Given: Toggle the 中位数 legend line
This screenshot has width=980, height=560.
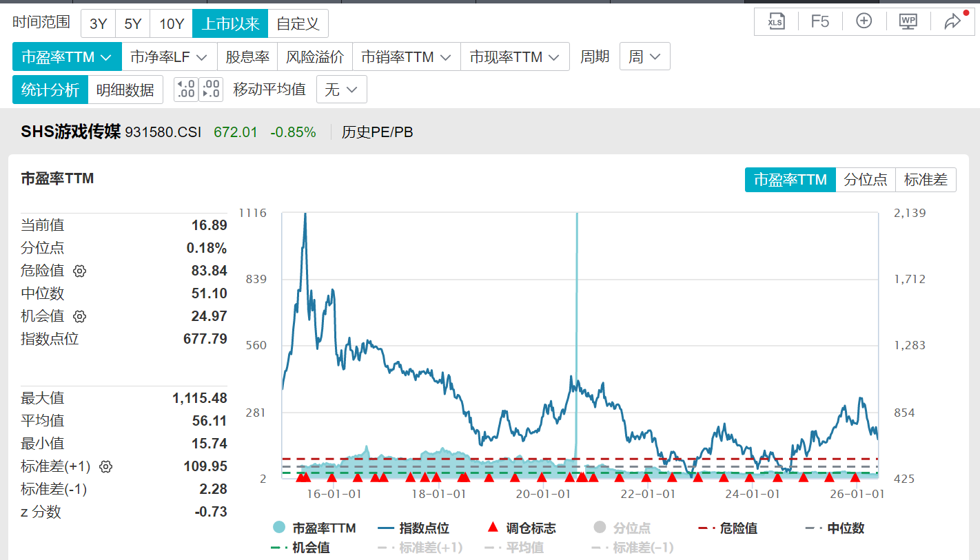Looking at the screenshot, I should coord(835,528).
